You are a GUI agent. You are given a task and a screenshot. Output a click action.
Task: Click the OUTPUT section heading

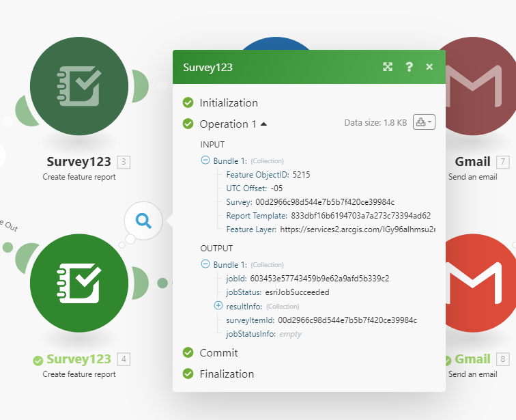click(216, 248)
